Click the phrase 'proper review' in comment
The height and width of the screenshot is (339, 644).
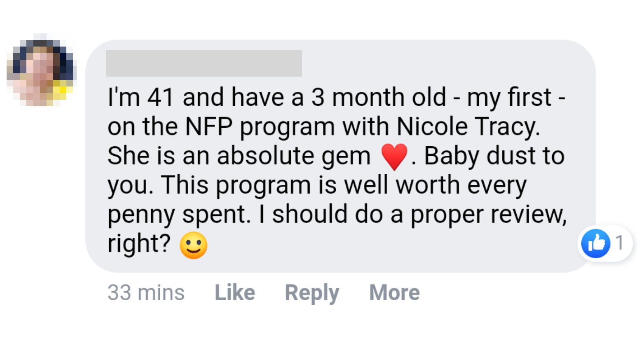tap(488, 215)
